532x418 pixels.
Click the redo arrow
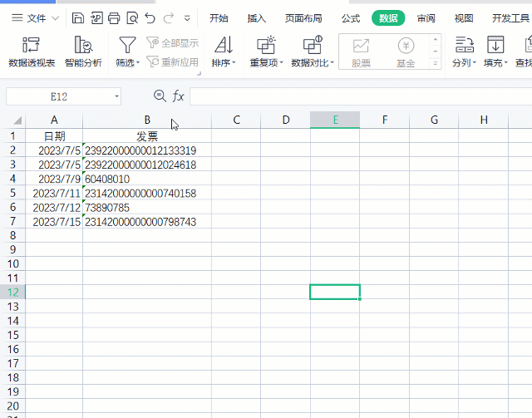click(x=168, y=18)
